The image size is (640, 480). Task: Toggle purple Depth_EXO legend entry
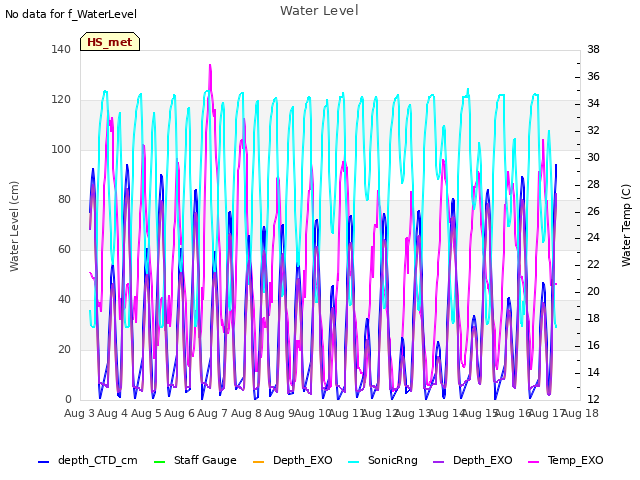pyautogui.click(x=473, y=460)
